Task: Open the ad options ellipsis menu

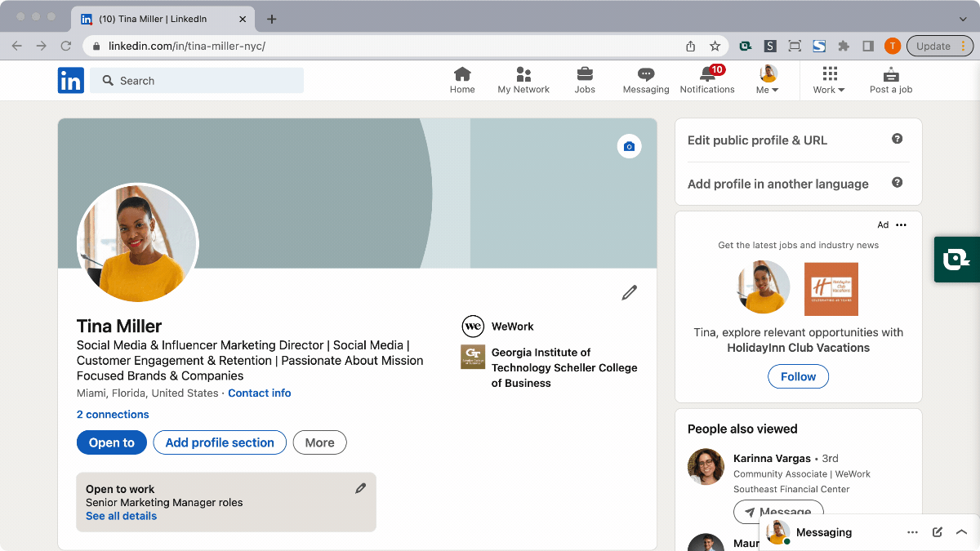Action: (901, 224)
